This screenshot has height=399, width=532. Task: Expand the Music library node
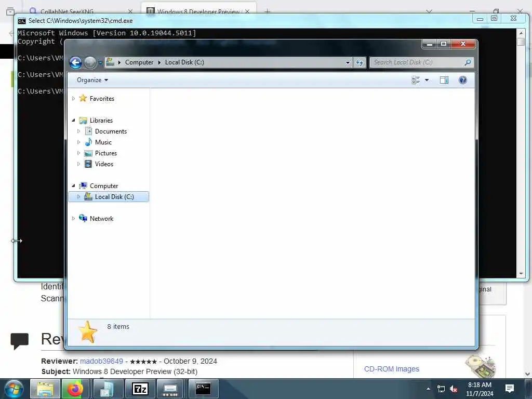click(x=79, y=142)
